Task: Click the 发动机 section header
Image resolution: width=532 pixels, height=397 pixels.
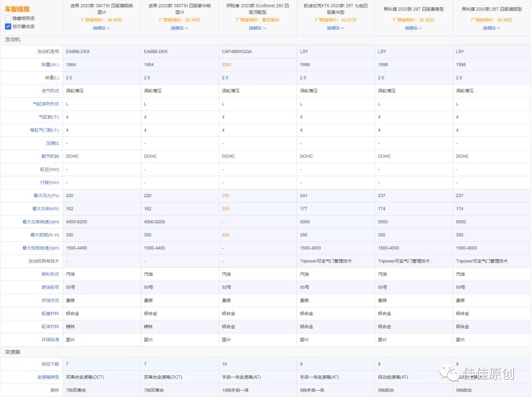Action: tap(12, 39)
